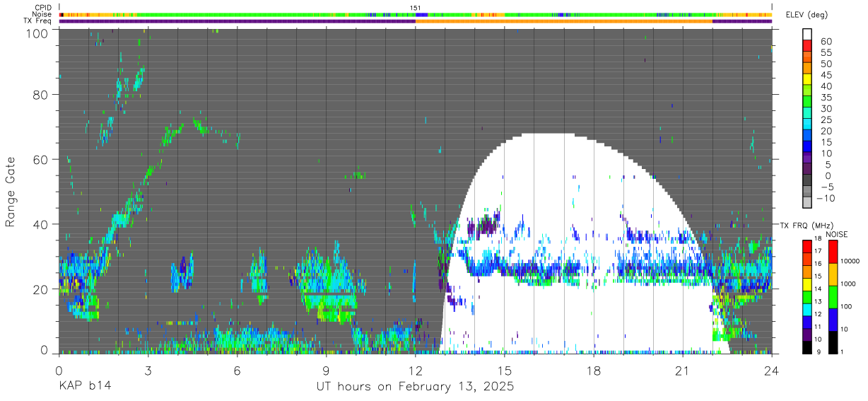Select the '80' tick on the Range Gate axis
The image size is (868, 401).
pyautogui.click(x=42, y=95)
